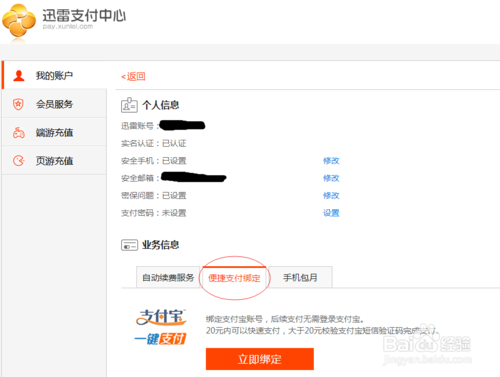Screen dimensions: 500x377
Task: Click 设置 next to 支付密码
Action: click(x=331, y=213)
